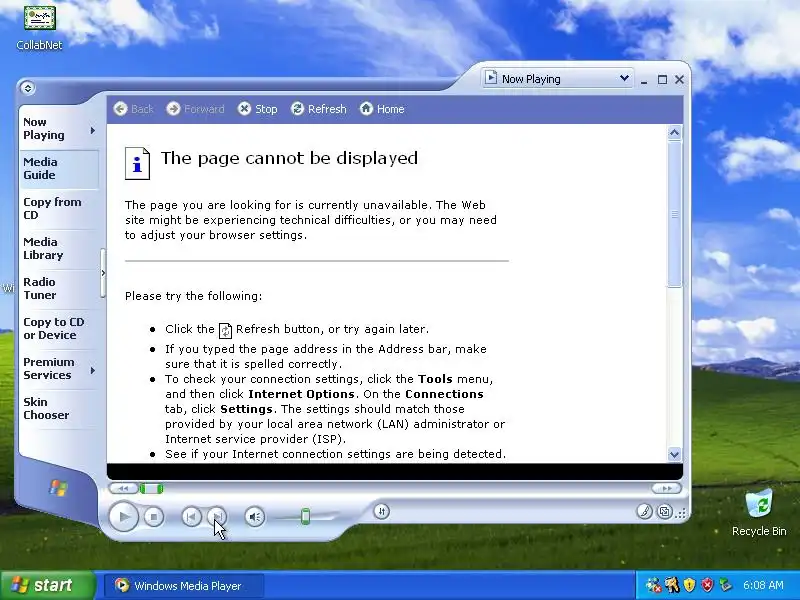The image size is (800, 600).
Task: Click the Play button in the player
Action: (x=123, y=516)
